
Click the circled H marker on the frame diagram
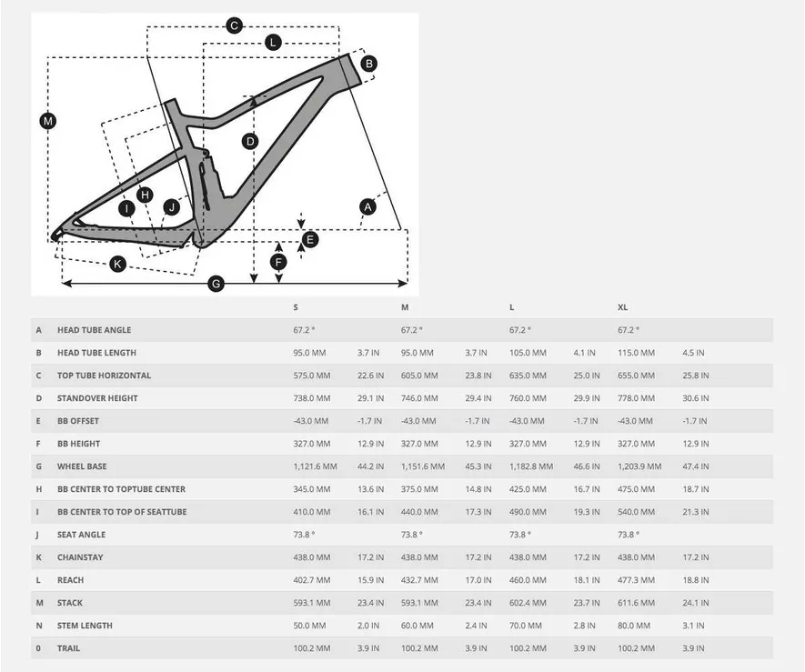click(145, 195)
